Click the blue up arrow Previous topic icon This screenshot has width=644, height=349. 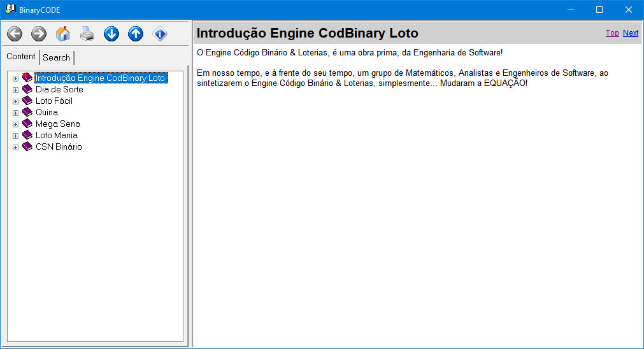136,34
